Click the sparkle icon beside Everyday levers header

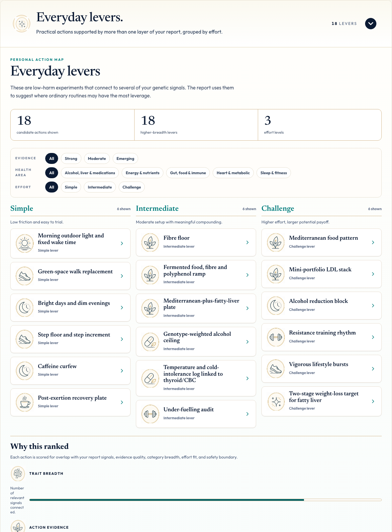tap(22, 24)
